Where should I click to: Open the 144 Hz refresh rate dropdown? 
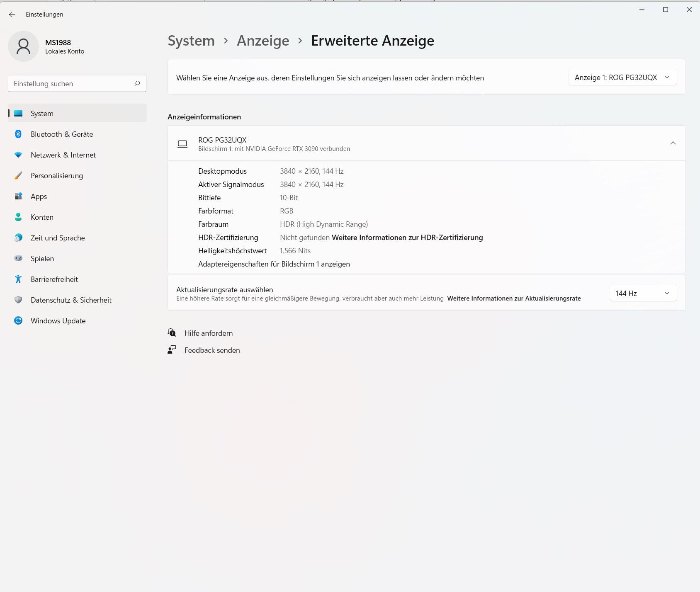[x=643, y=293]
